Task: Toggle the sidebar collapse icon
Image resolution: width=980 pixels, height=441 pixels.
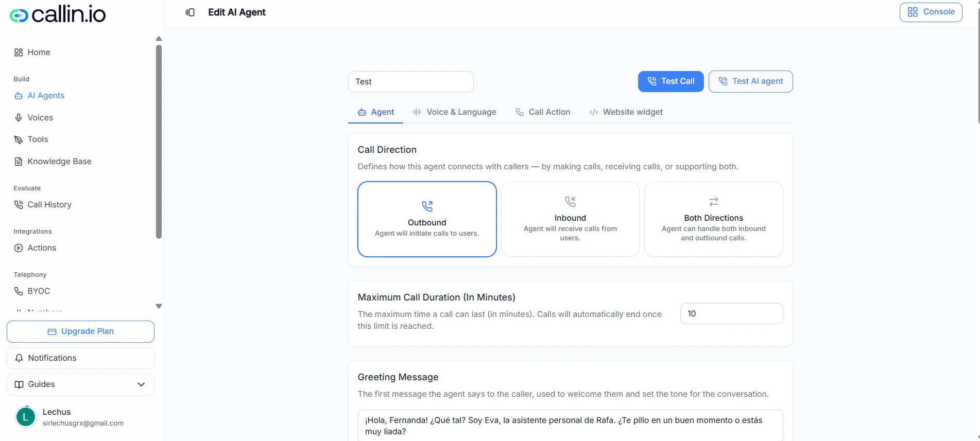Action: click(x=190, y=12)
